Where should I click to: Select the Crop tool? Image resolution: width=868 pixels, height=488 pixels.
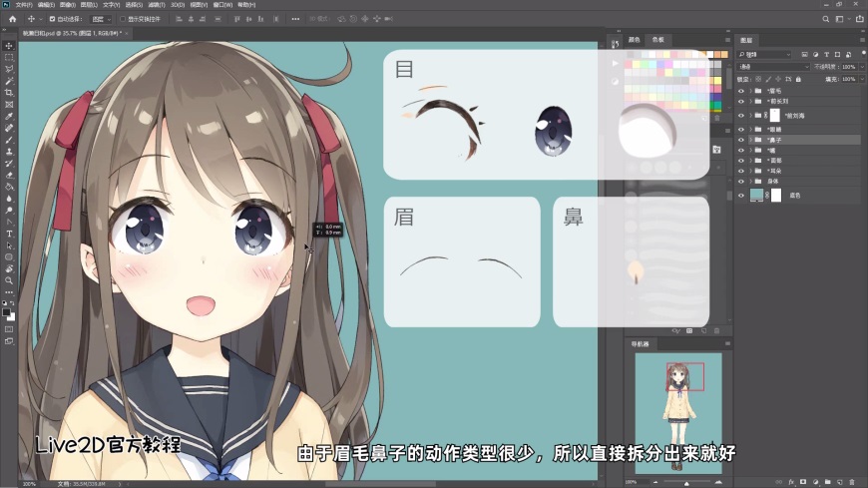point(9,93)
